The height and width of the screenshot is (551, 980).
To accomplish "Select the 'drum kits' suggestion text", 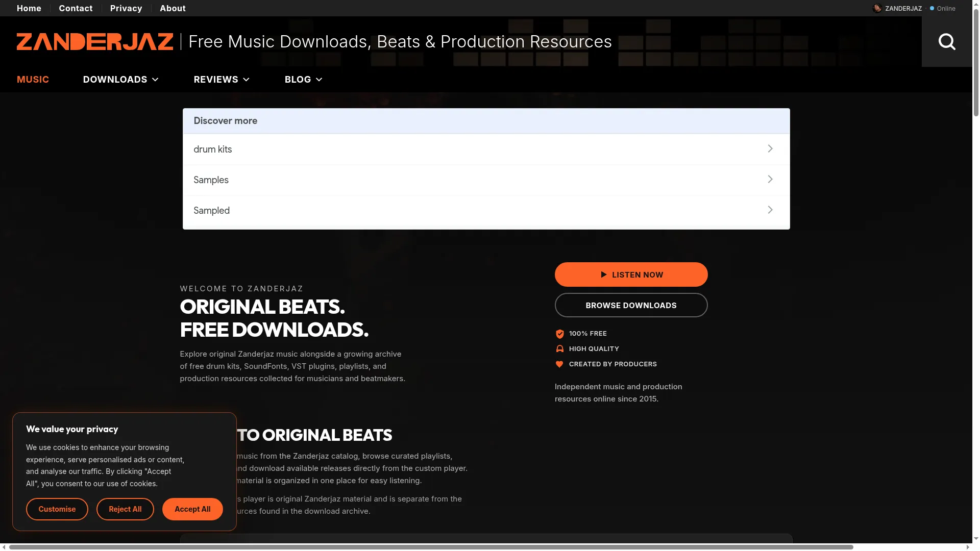I will pyautogui.click(x=213, y=149).
